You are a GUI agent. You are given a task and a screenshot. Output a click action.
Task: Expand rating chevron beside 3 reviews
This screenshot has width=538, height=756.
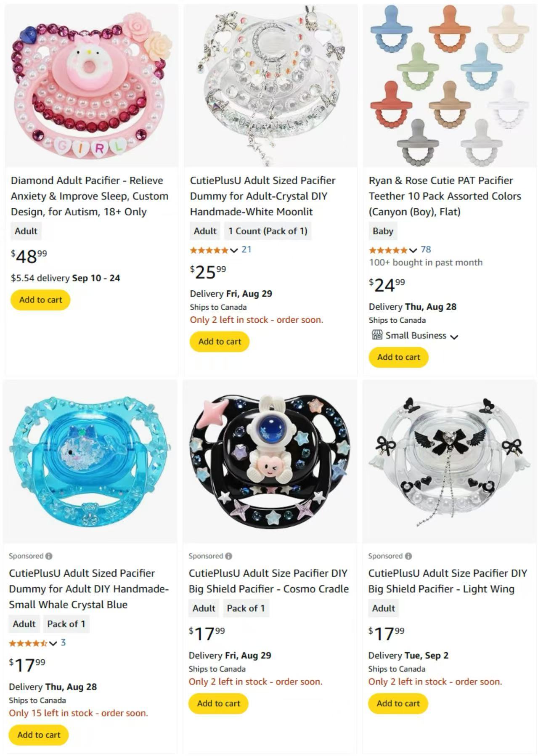coord(53,643)
